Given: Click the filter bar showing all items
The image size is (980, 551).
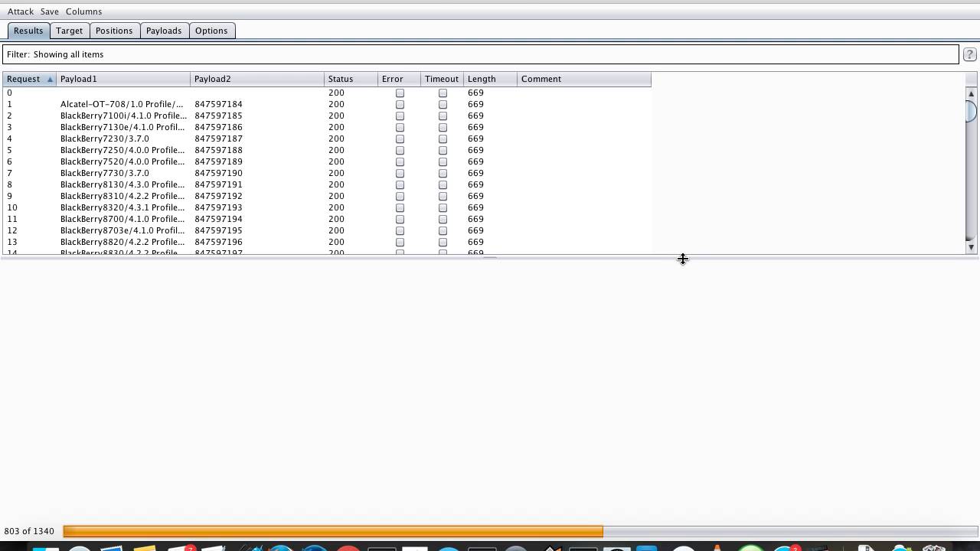Looking at the screenshot, I should (481, 54).
